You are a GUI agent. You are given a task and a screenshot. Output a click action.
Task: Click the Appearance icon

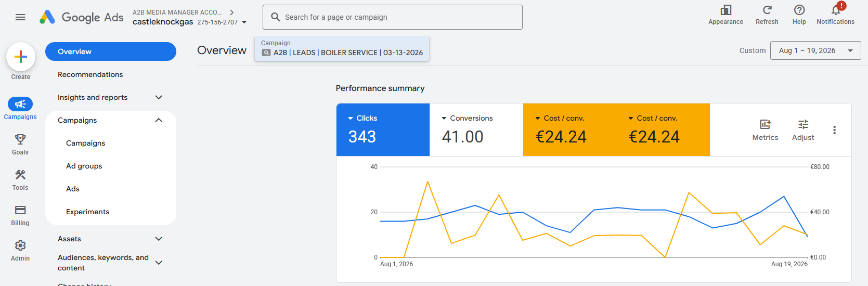point(726,10)
